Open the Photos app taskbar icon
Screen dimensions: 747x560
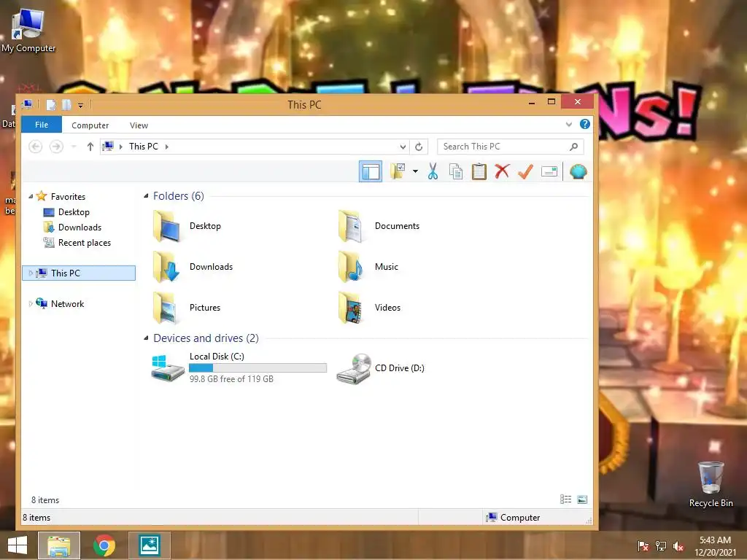point(150,545)
